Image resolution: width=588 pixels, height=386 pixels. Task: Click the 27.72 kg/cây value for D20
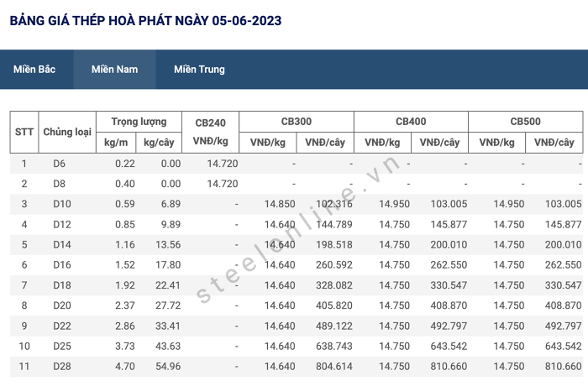coord(168,305)
